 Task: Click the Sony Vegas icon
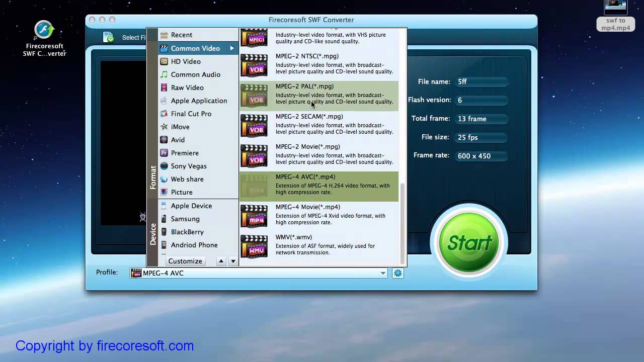click(x=164, y=166)
